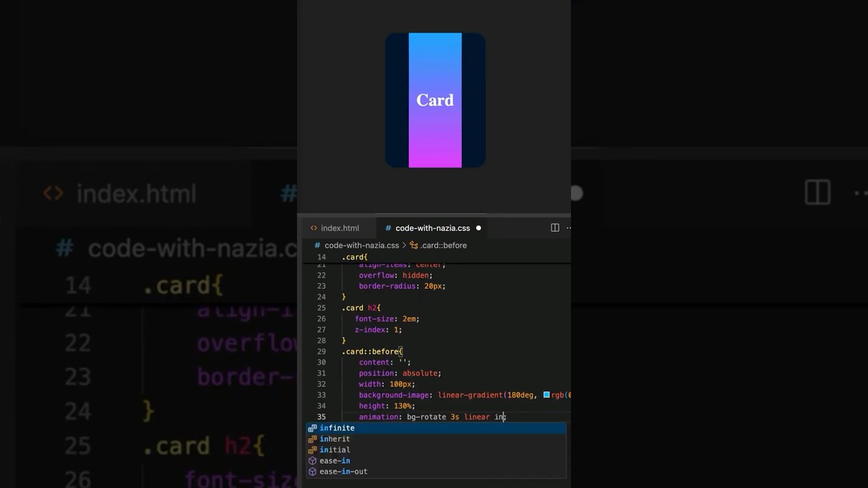Click 'overflow: hidden;' on line 22
868x488 pixels.
(x=395, y=275)
